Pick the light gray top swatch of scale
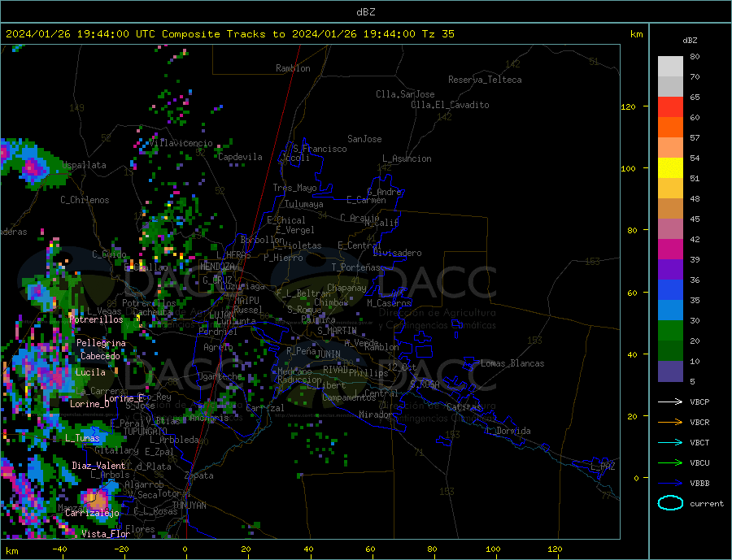732x560 pixels. pyautogui.click(x=670, y=67)
